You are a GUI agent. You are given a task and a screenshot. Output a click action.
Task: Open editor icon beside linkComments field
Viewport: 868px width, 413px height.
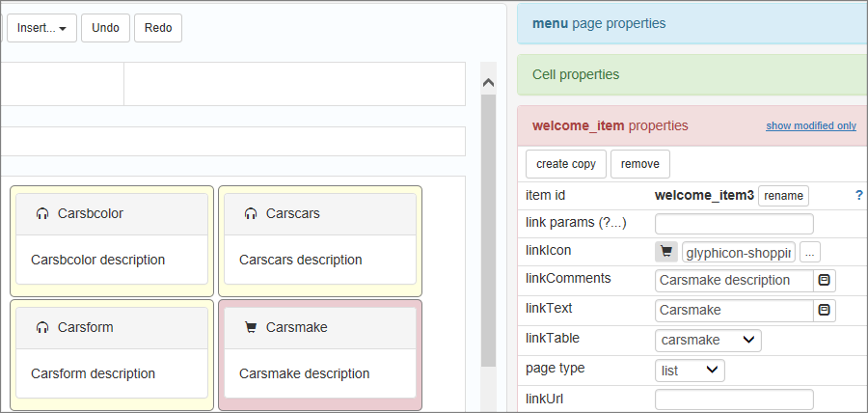pyautogui.click(x=825, y=281)
